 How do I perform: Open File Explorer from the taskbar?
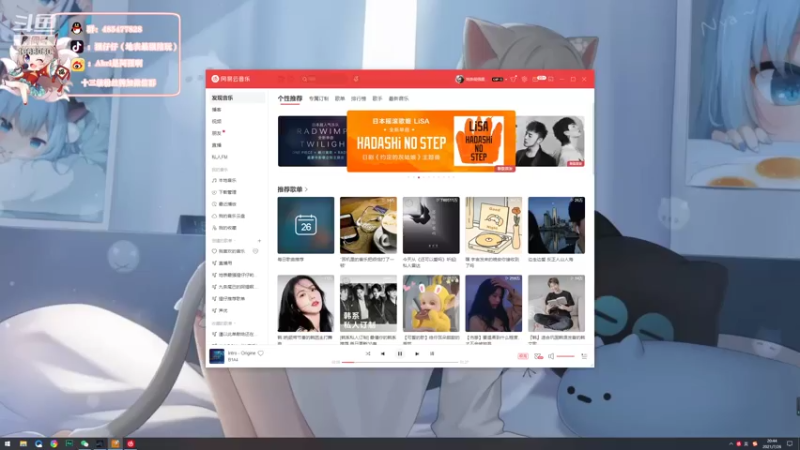[23, 444]
